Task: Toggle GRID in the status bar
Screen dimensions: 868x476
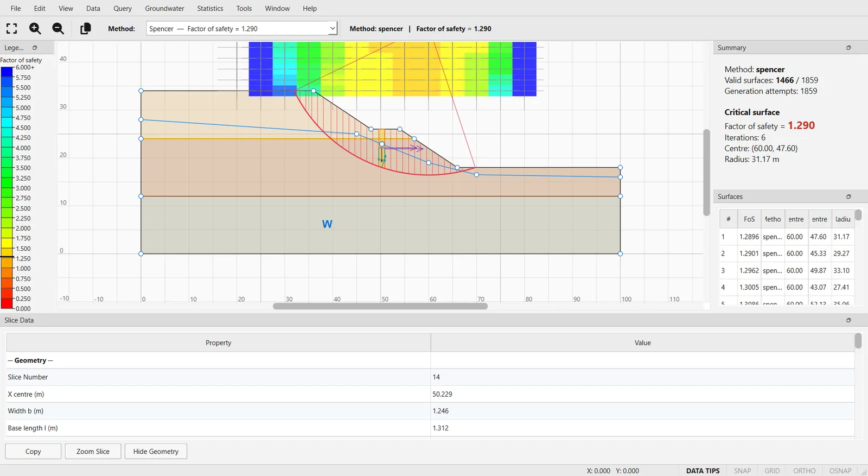Action: tap(772, 471)
